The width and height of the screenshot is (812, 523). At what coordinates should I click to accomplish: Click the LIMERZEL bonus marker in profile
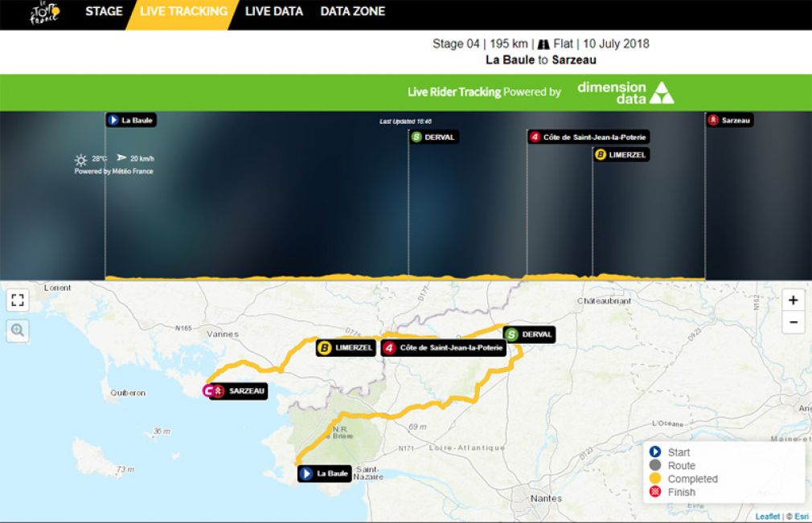tap(621, 155)
